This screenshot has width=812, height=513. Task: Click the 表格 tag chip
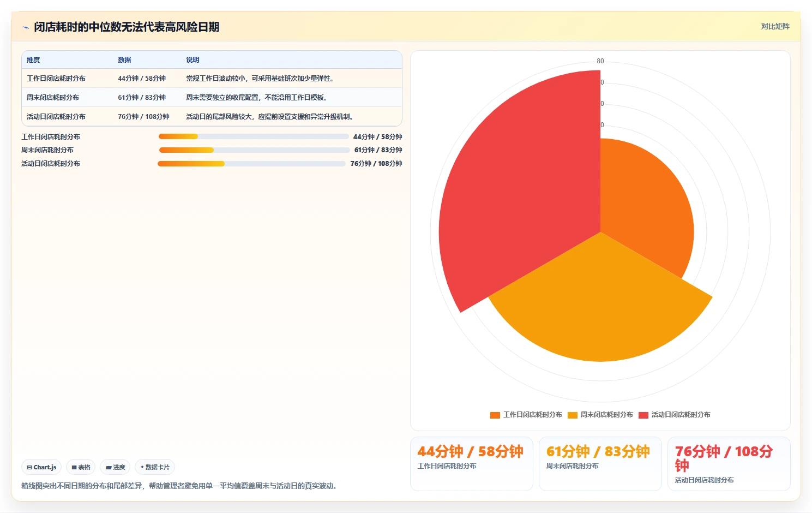tap(81, 467)
